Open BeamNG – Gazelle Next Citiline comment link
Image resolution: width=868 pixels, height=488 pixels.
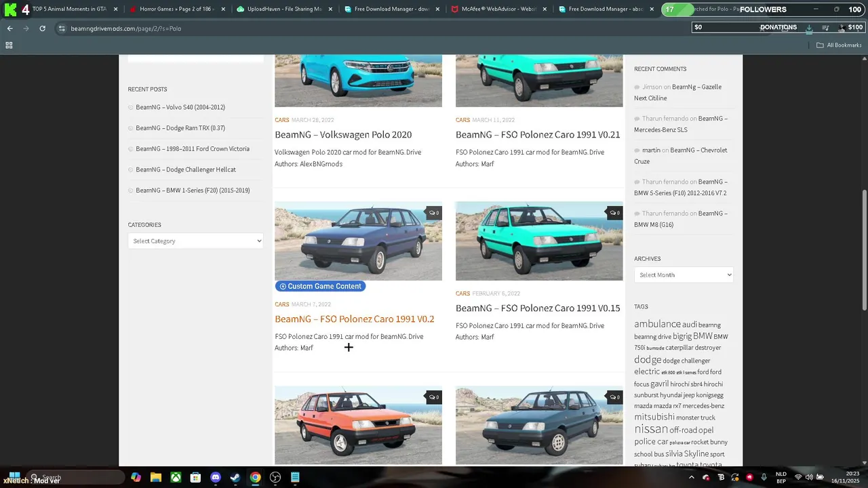coord(677,92)
